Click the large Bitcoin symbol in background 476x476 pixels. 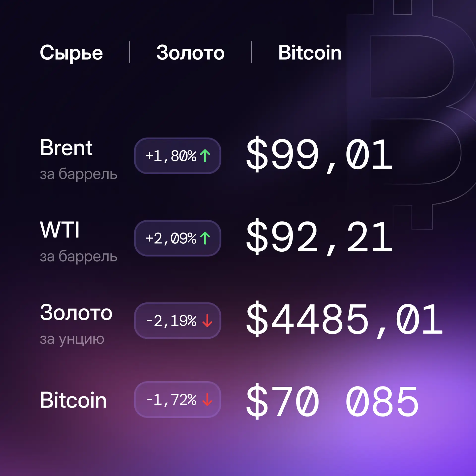click(412, 114)
